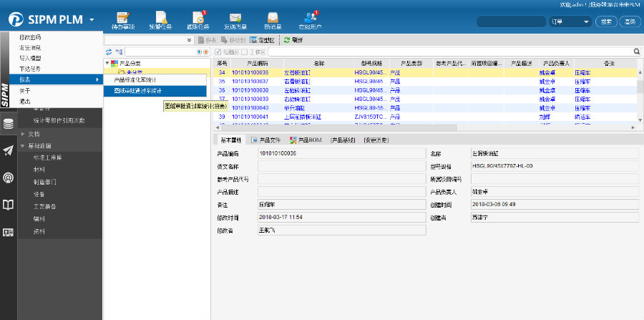Toggle the 归档区 checkbox

pos(219,52)
